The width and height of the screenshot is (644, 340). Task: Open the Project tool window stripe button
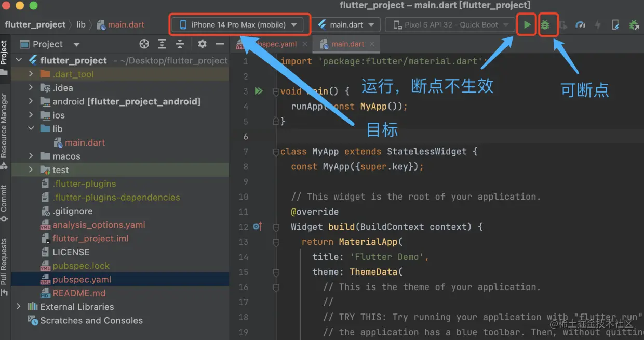point(4,57)
